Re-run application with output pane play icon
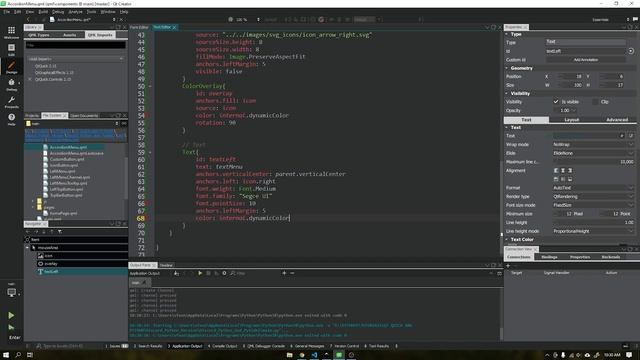The height and width of the screenshot is (360, 640). pyautogui.click(x=200, y=273)
